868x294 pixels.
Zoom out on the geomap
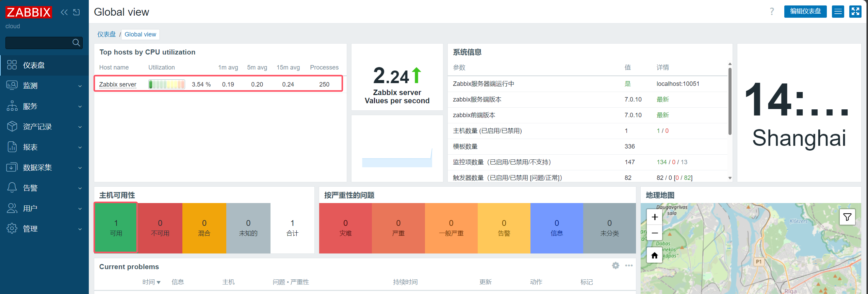pos(655,233)
